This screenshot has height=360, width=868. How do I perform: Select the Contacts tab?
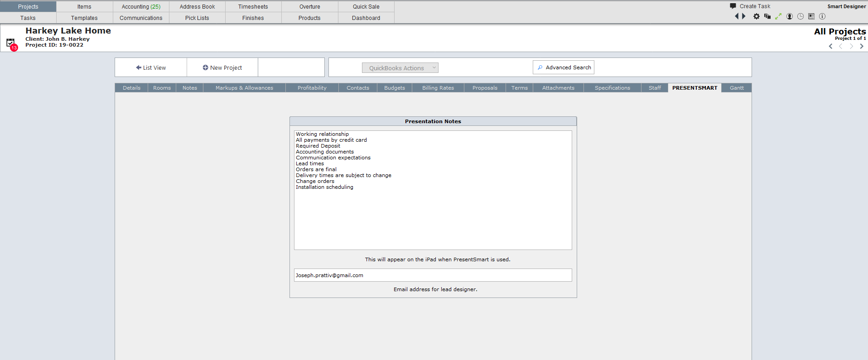(x=358, y=88)
